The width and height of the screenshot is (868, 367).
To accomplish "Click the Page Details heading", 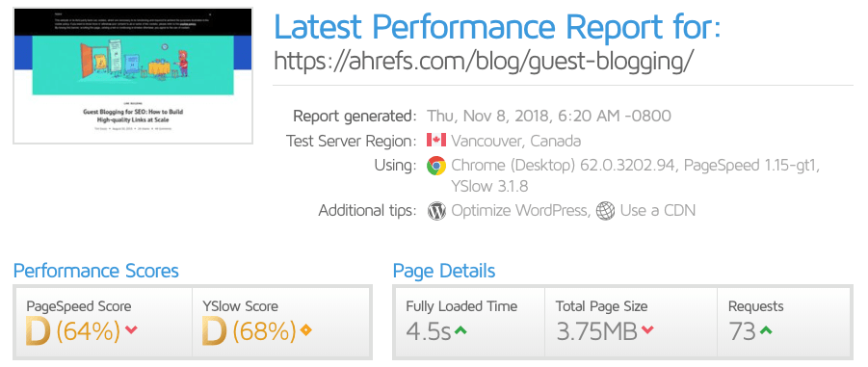I will pyautogui.click(x=444, y=272).
